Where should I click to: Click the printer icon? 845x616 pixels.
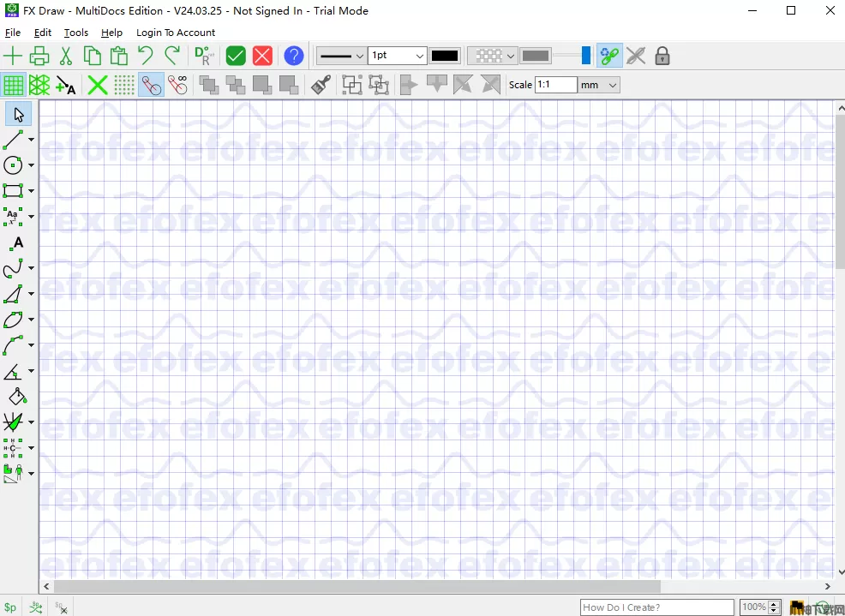coord(39,57)
